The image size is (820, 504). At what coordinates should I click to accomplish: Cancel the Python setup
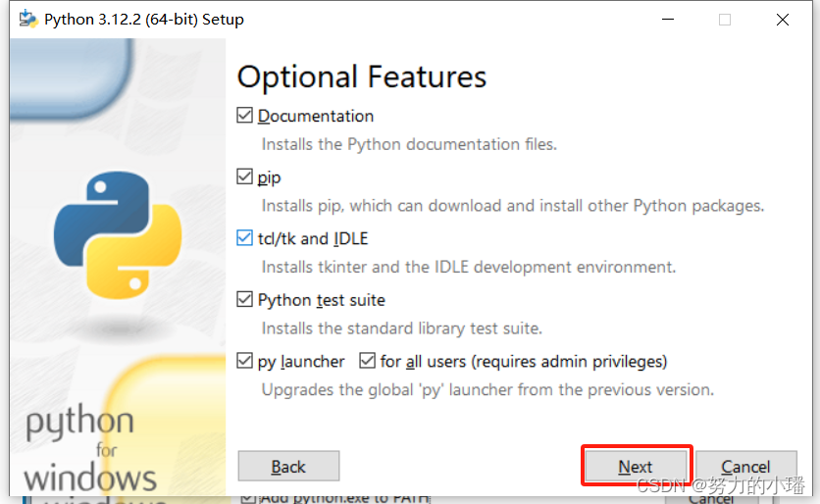pos(745,466)
